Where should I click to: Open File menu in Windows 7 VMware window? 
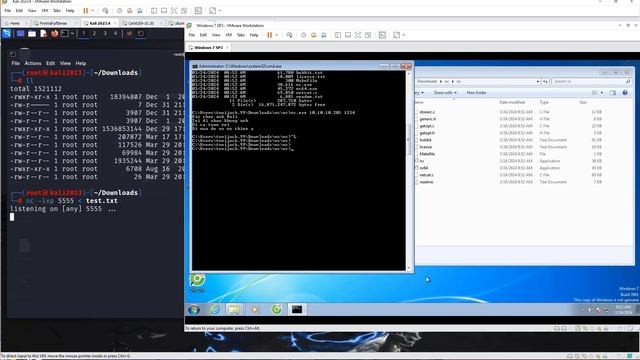[x=191, y=35]
